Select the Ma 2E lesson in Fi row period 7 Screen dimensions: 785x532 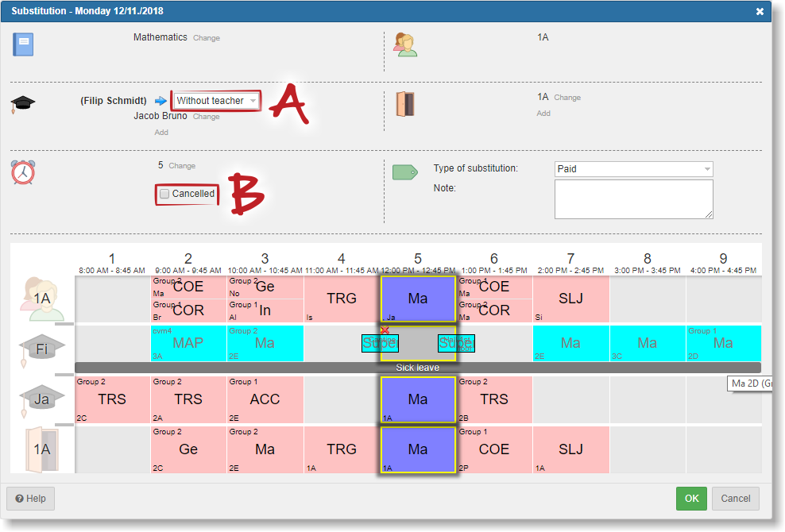pos(570,343)
